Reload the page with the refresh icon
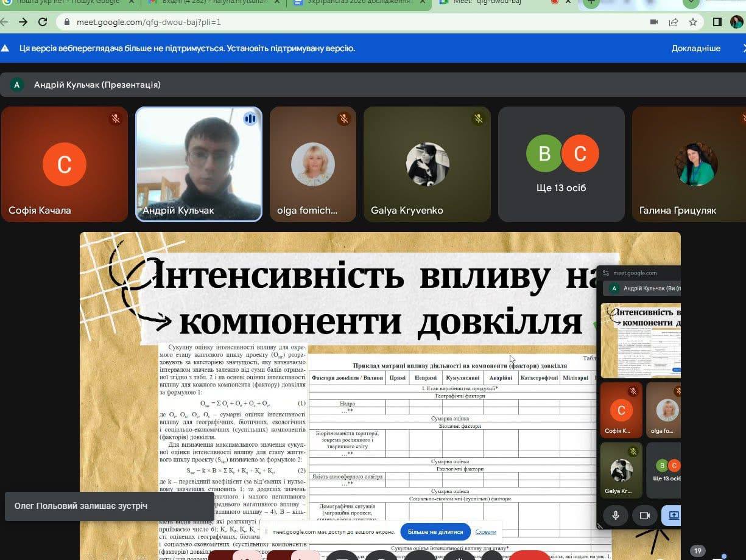The image size is (746, 560). coord(43,22)
